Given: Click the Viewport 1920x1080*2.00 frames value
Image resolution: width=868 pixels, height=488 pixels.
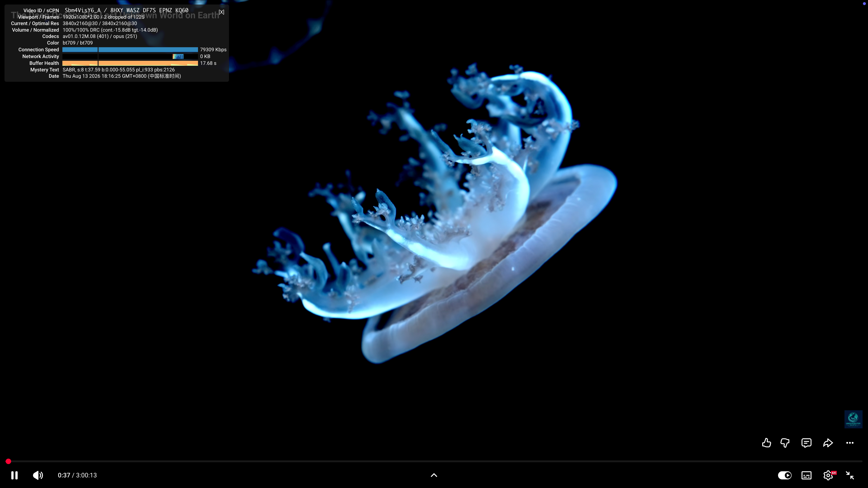Looking at the screenshot, I should pos(104,17).
